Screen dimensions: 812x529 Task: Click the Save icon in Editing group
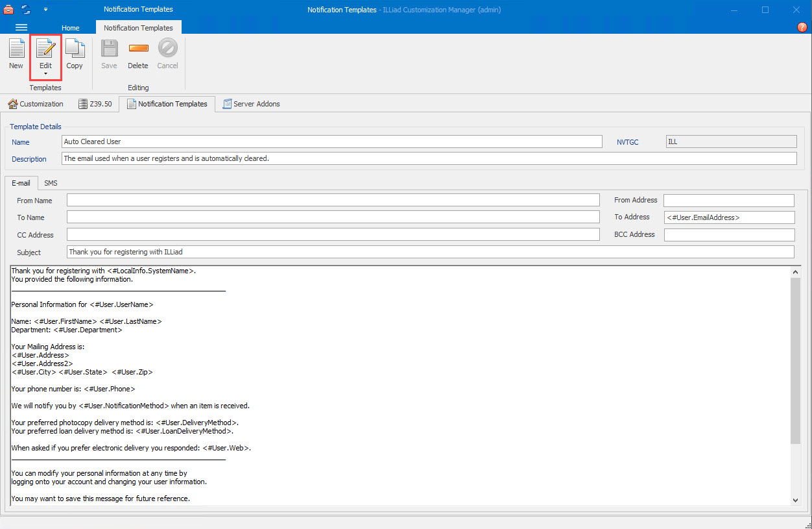pyautogui.click(x=109, y=49)
